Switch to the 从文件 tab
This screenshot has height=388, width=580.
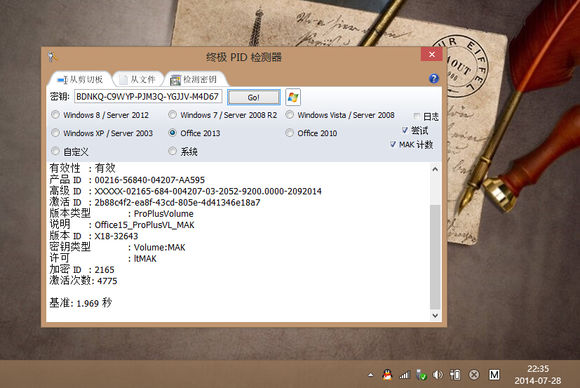point(138,79)
